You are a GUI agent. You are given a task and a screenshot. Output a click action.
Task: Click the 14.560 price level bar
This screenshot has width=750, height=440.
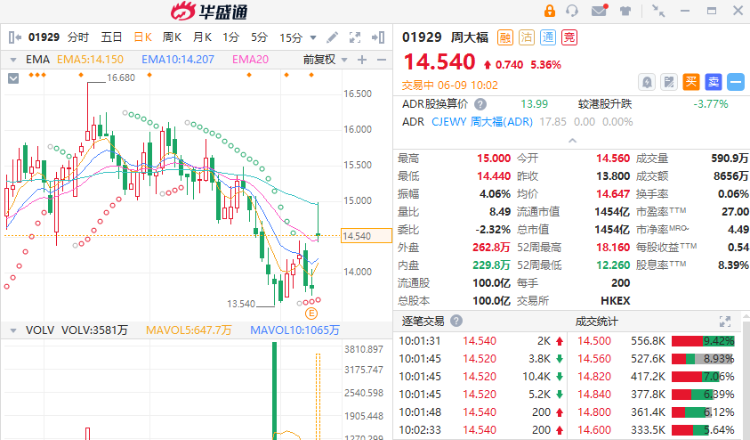click(703, 359)
